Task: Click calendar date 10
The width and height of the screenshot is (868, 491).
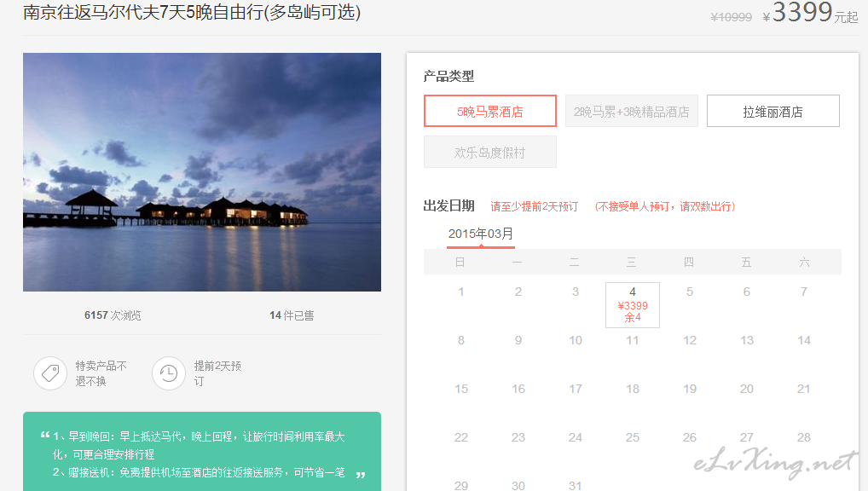Action: click(576, 340)
